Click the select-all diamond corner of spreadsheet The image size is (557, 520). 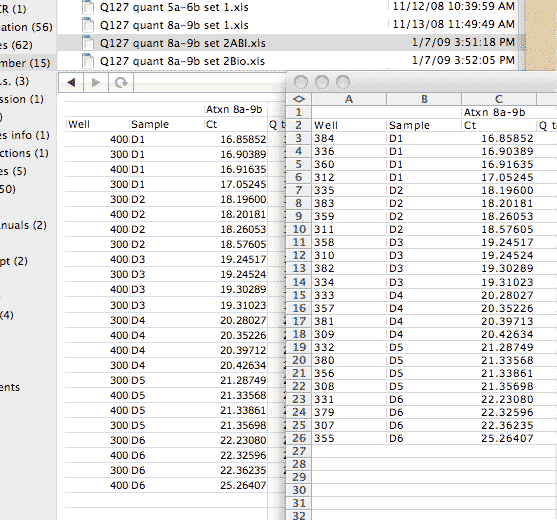click(x=299, y=99)
